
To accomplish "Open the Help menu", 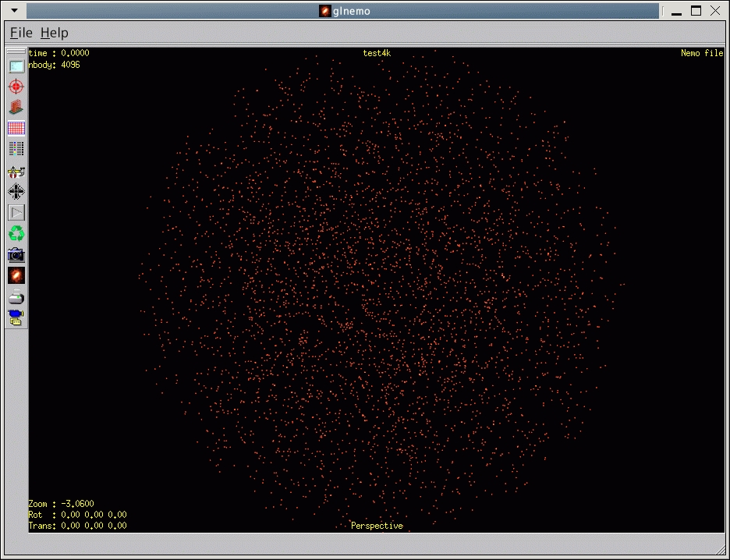I will 55,33.
